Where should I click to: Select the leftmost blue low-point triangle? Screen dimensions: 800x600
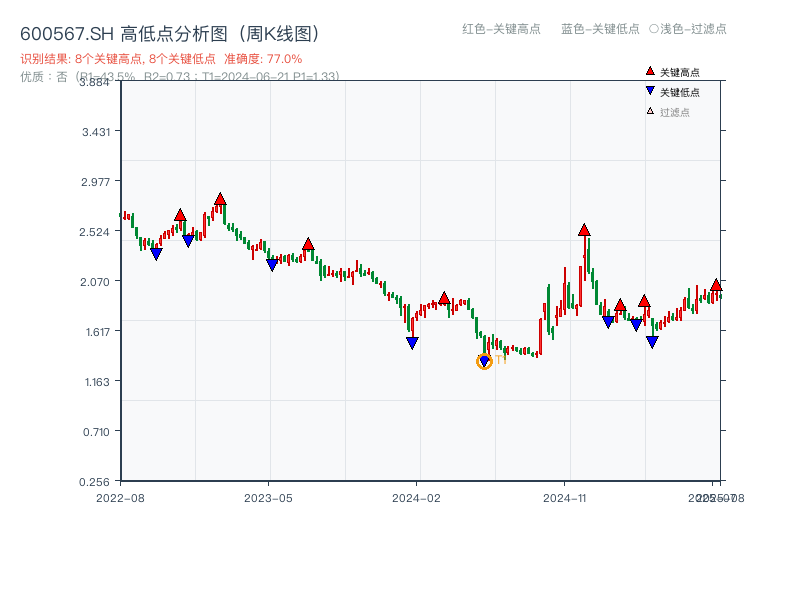(x=156, y=254)
